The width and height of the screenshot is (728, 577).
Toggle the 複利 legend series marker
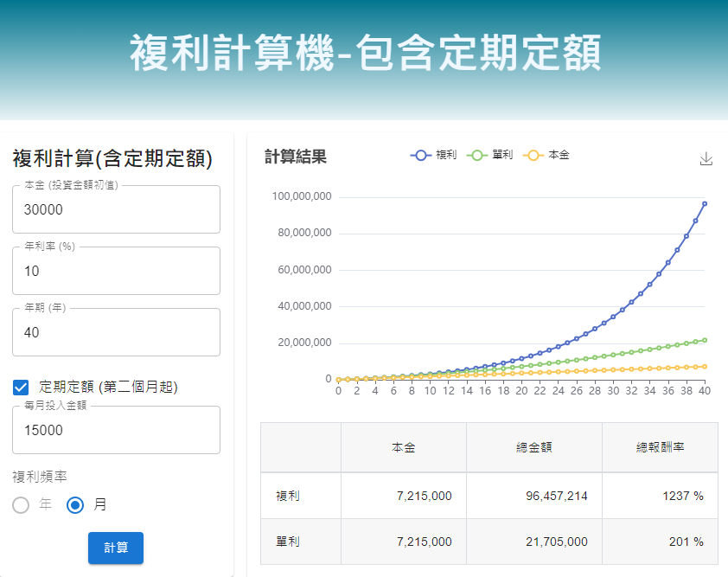click(x=421, y=156)
